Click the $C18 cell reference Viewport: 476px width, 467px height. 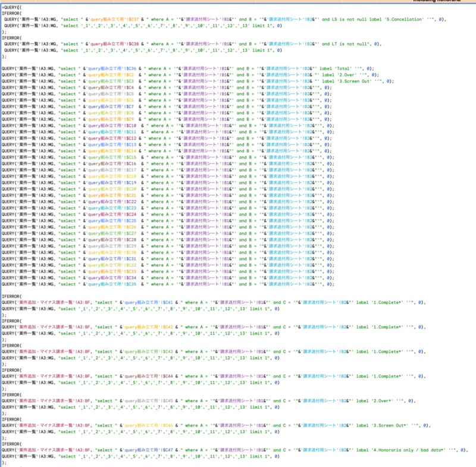pyautogui.click(x=130, y=176)
